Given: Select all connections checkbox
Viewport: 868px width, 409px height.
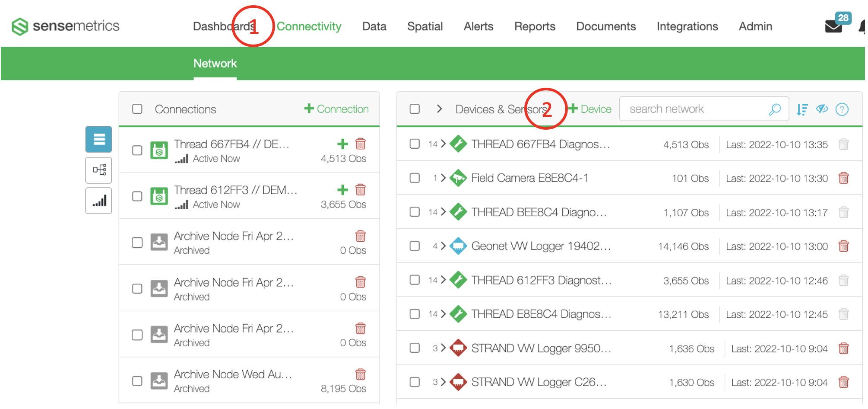Looking at the screenshot, I should click(x=137, y=109).
